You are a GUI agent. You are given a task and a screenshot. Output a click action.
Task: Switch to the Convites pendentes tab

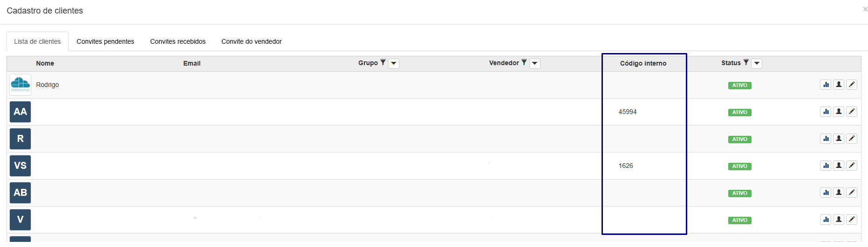pos(105,41)
